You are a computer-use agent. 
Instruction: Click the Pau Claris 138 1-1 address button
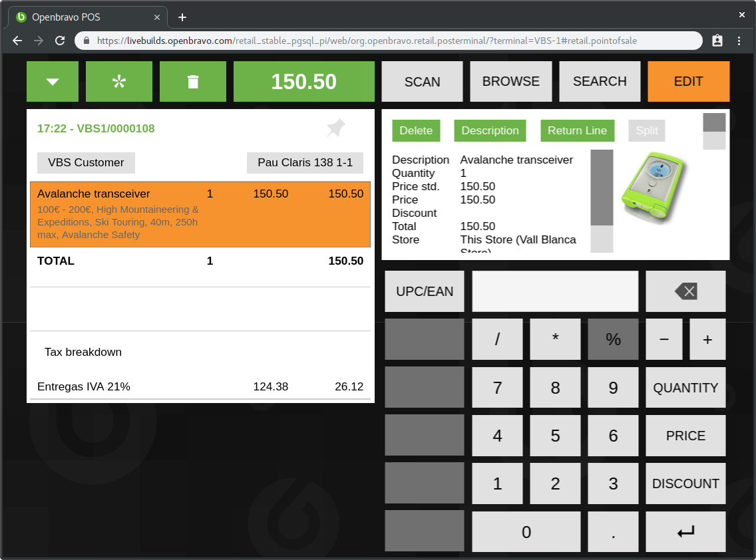305,163
